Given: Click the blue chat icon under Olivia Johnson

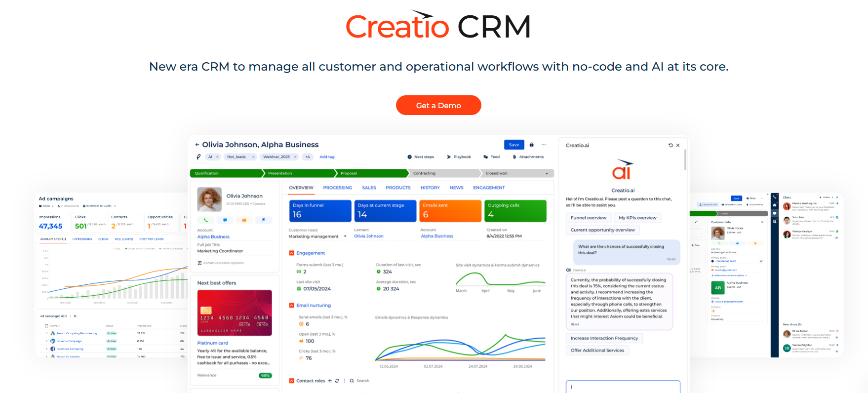Looking at the screenshot, I should click(225, 220).
